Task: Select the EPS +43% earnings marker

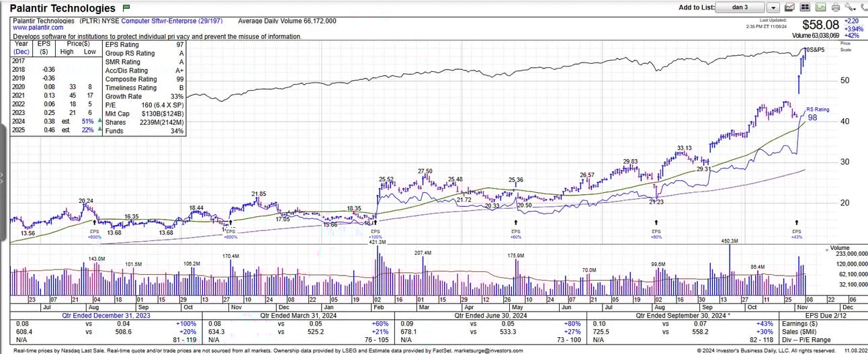Action: pos(797,230)
